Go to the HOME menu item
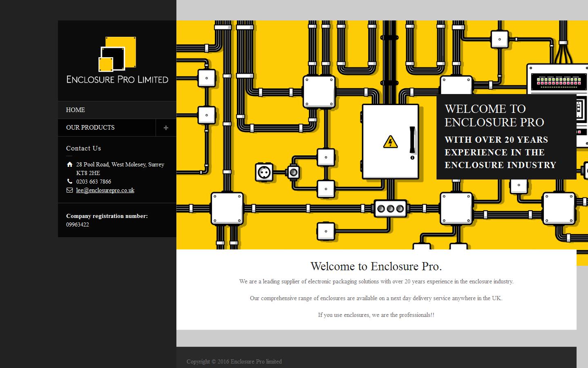 [76, 110]
